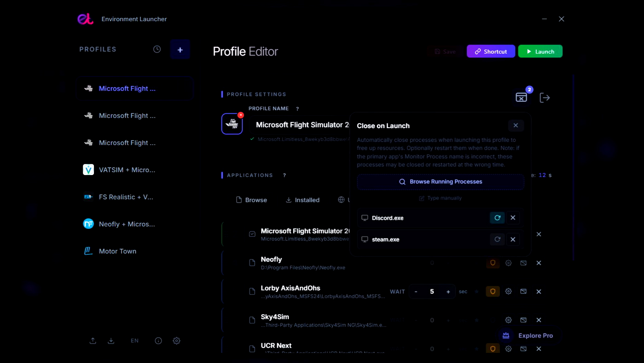Open app settings gear in sidebar footer

(176, 341)
